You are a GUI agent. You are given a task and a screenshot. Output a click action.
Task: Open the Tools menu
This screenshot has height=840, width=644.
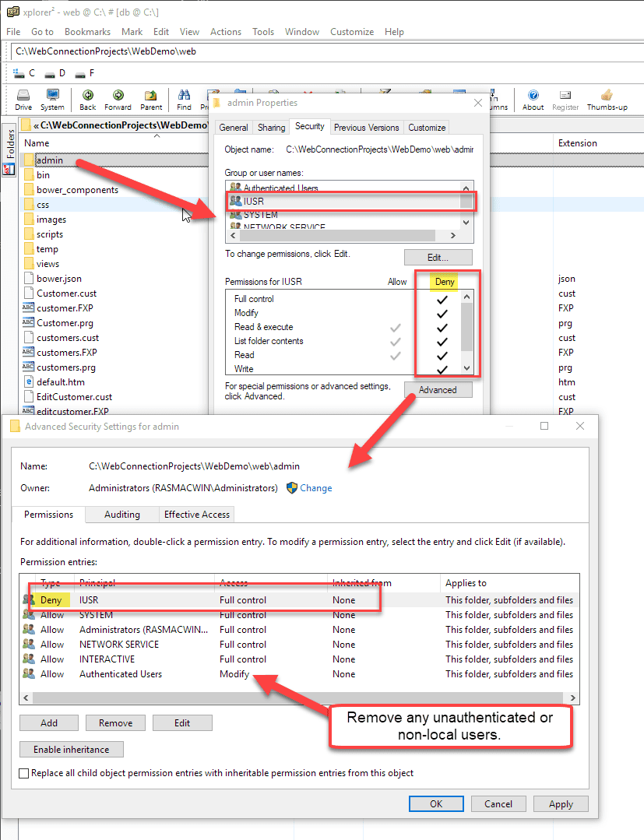[x=263, y=32]
